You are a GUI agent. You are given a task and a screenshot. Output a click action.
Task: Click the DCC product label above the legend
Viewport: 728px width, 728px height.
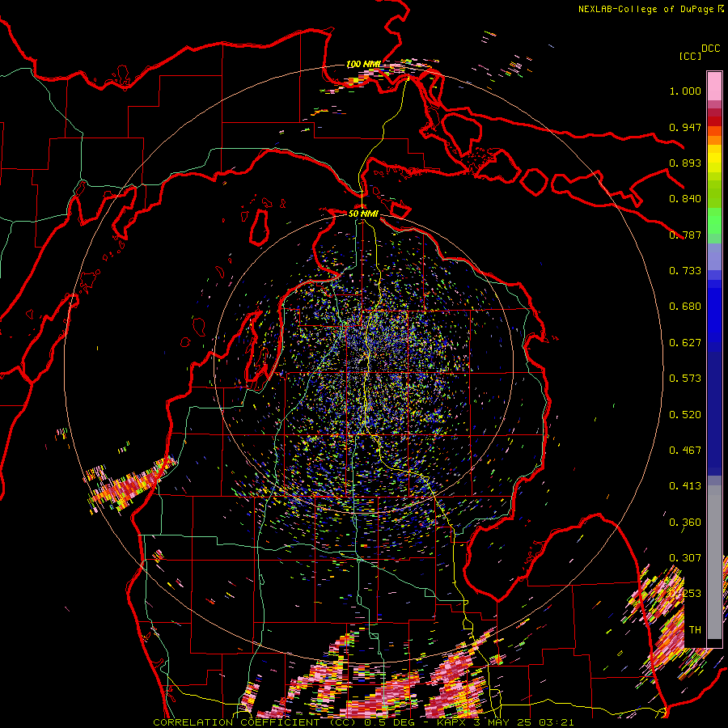pos(711,49)
